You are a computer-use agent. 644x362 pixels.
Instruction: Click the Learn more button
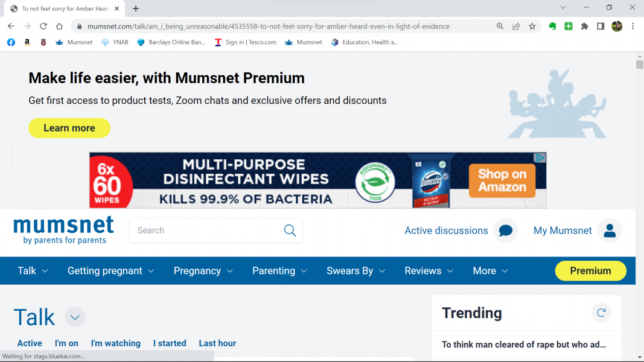tap(69, 128)
